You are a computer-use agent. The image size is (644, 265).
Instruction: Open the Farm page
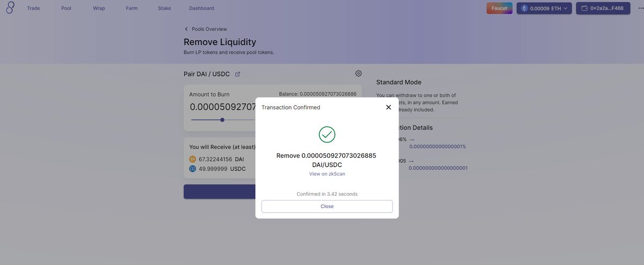[131, 9]
